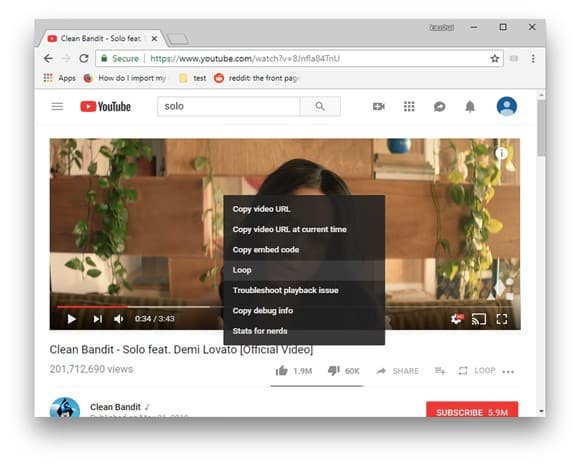Open the Clean Bandit channel name link

pos(115,407)
